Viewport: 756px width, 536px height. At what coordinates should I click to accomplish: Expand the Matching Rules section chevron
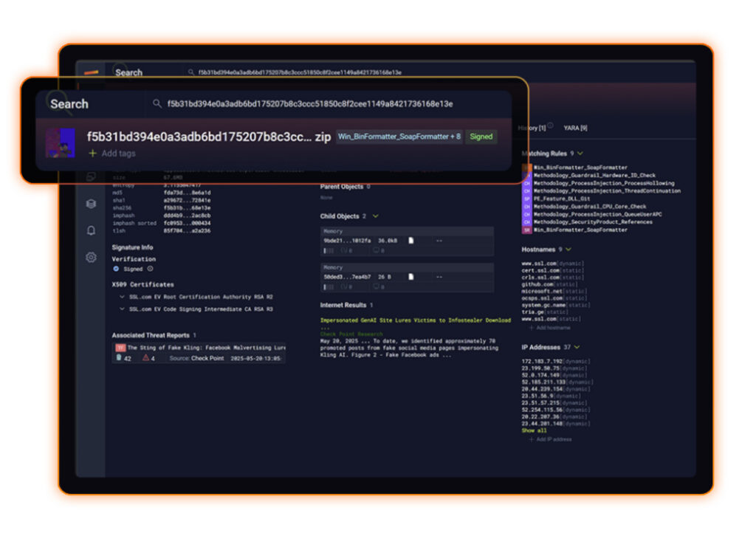[580, 154]
